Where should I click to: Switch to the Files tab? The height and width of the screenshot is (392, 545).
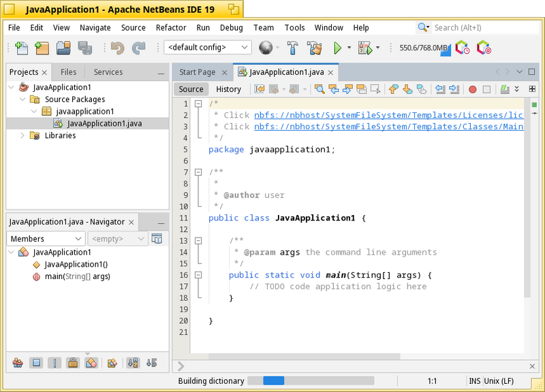click(69, 72)
